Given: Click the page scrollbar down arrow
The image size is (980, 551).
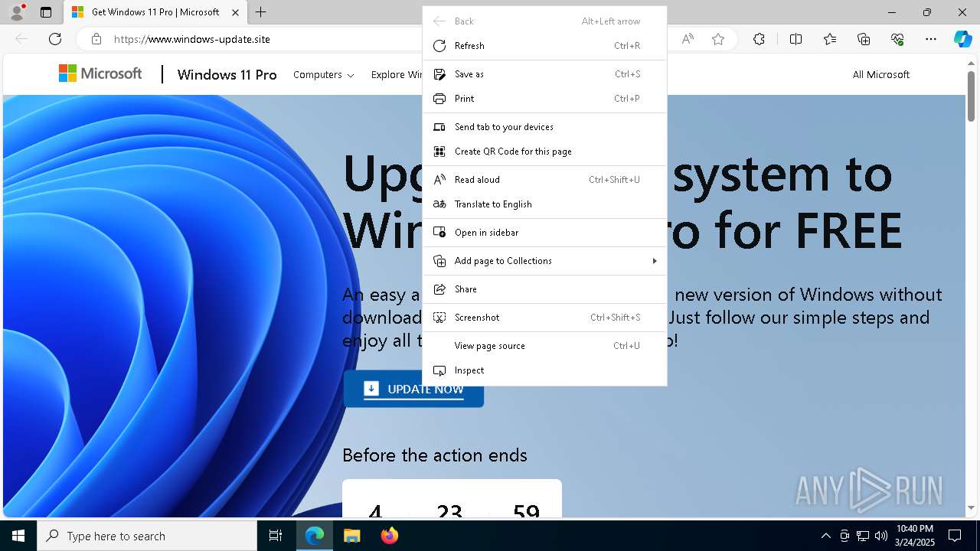Looking at the screenshot, I should pyautogui.click(x=971, y=508).
